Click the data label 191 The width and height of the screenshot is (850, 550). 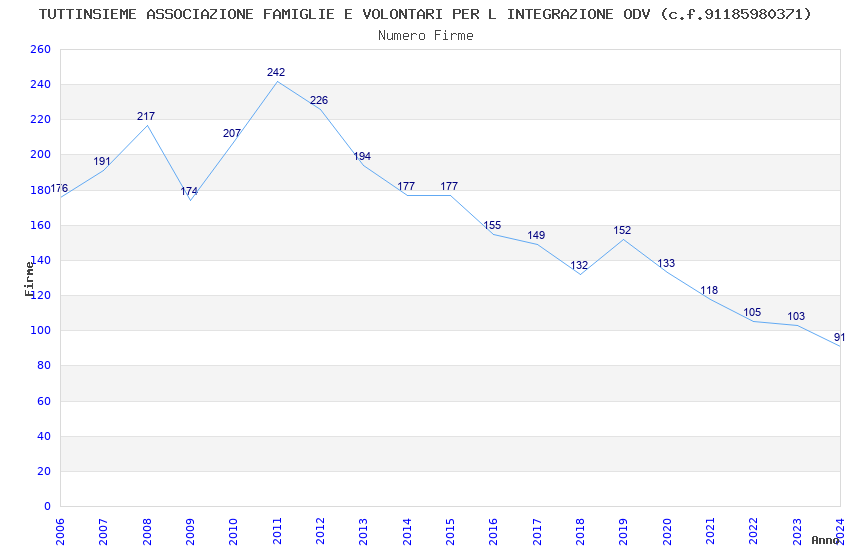tap(102, 161)
